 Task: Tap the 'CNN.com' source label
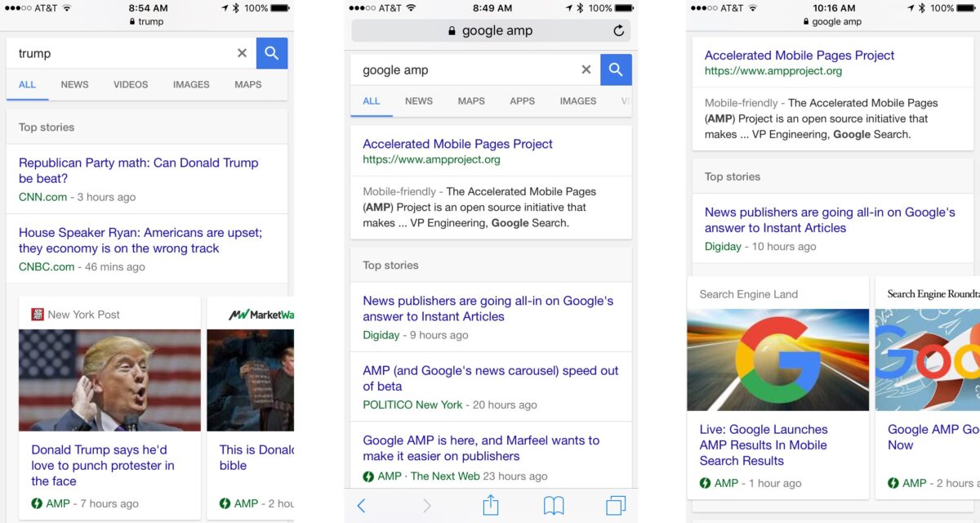coord(42,197)
